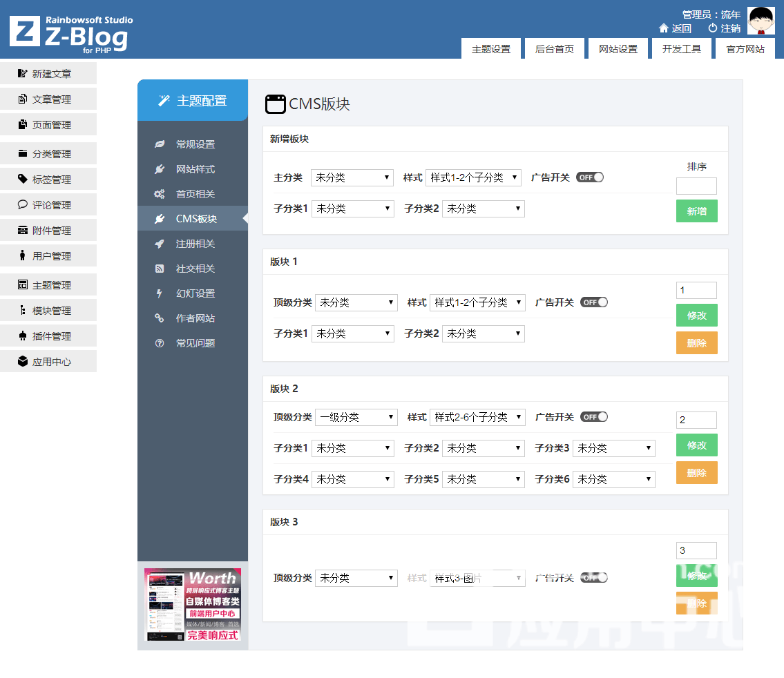Toggle the 广告开关 switch in 版块 2

pos(594,417)
